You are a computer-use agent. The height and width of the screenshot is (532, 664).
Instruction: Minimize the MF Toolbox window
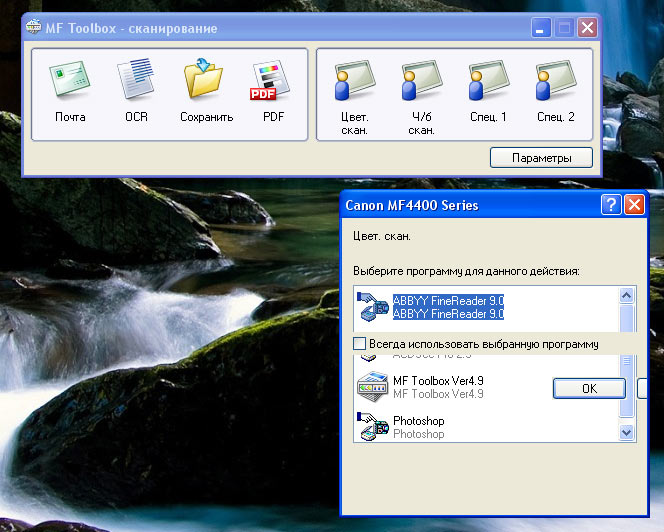[x=541, y=28]
